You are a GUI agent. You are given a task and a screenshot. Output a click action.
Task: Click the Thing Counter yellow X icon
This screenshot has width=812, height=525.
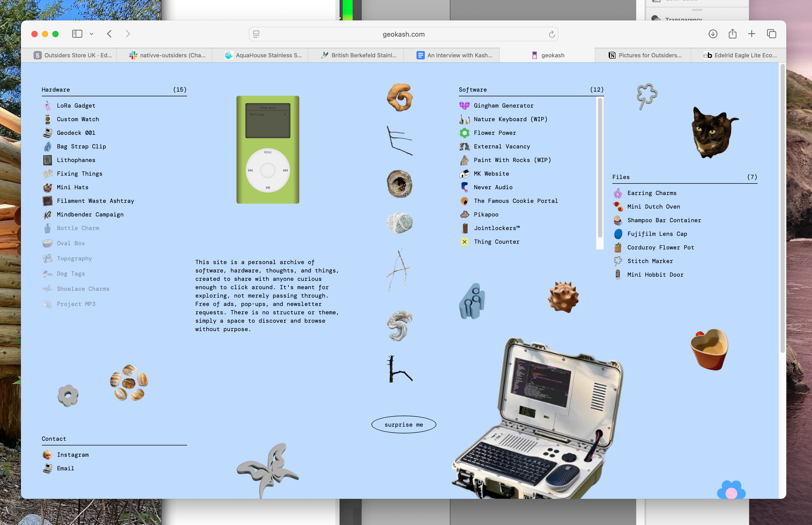coord(464,242)
